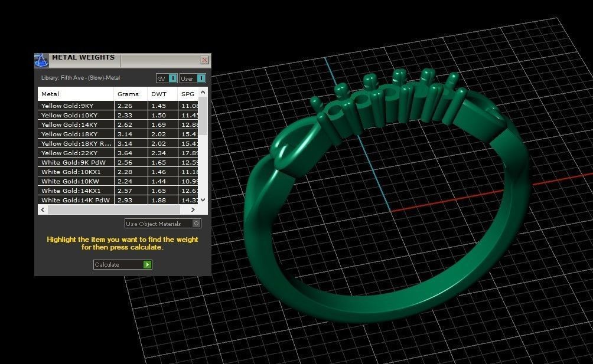Toggle the GV library switch
The width and height of the screenshot is (593, 364).
click(167, 78)
